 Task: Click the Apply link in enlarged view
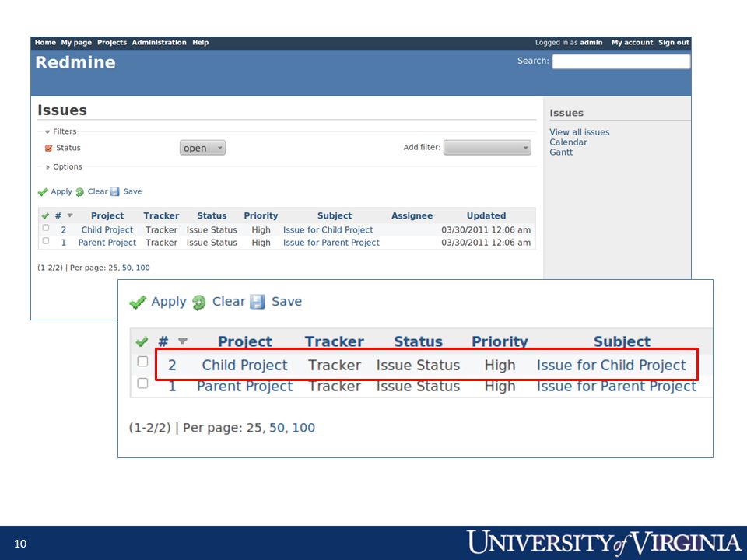pyautogui.click(x=169, y=302)
